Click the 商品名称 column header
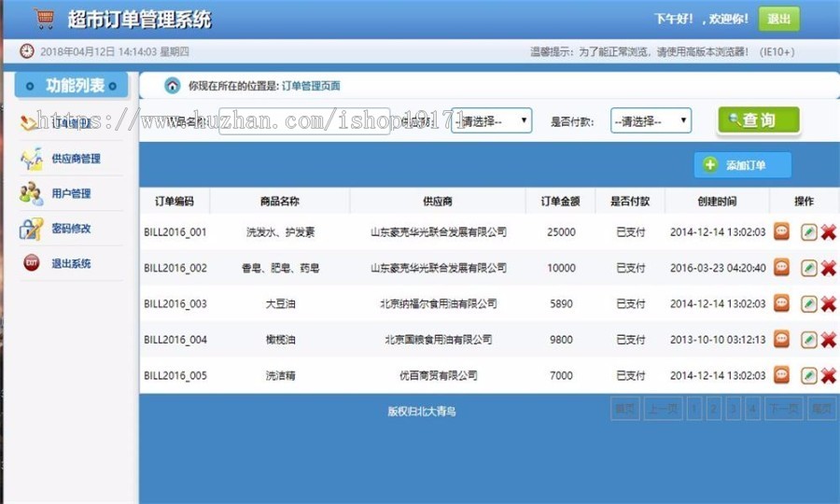This screenshot has height=504, width=840. click(x=280, y=202)
